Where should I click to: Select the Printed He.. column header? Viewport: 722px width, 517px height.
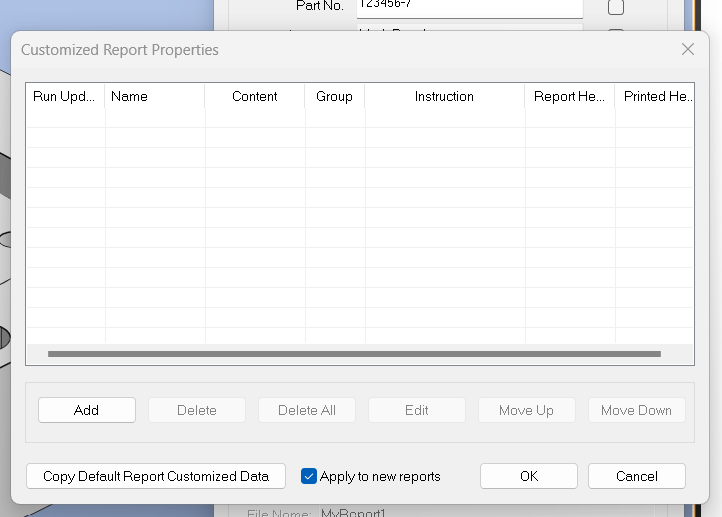tap(654, 96)
